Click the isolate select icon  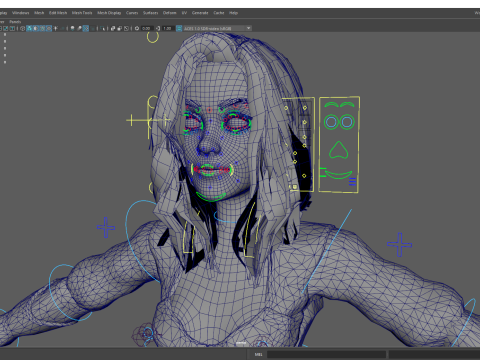pos(102,28)
